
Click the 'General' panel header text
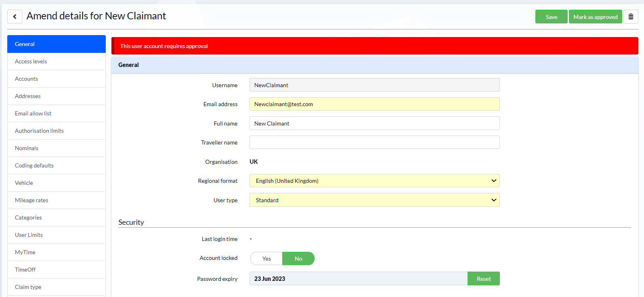(x=128, y=65)
